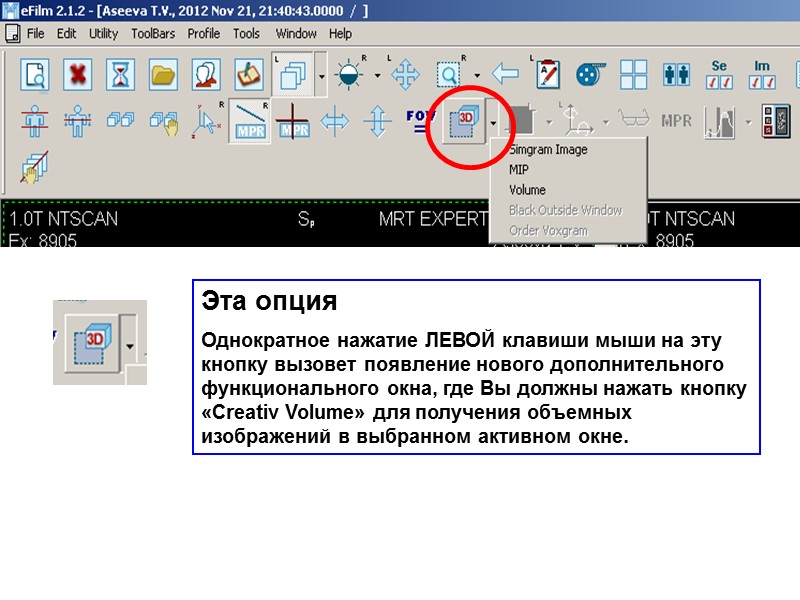
Task: Open the Help menu
Action: 340,34
